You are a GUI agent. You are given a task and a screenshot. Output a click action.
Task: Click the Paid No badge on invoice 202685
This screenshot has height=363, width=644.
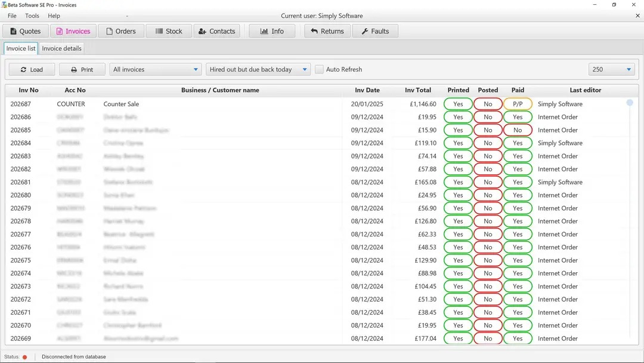pos(518,130)
